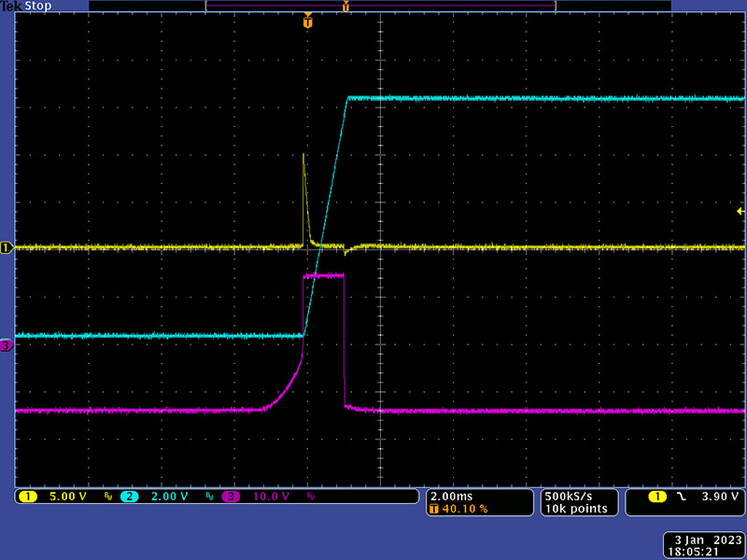
Task: Click the 500kS/s sample rate readout
Action: (568, 496)
